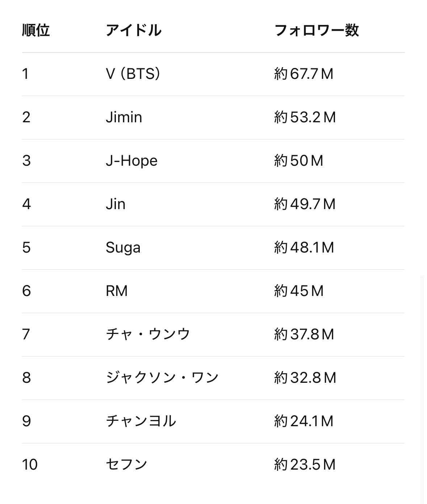Click the チャ・ウンウ name cell
Screen dimensions: 427x504
[148, 334]
